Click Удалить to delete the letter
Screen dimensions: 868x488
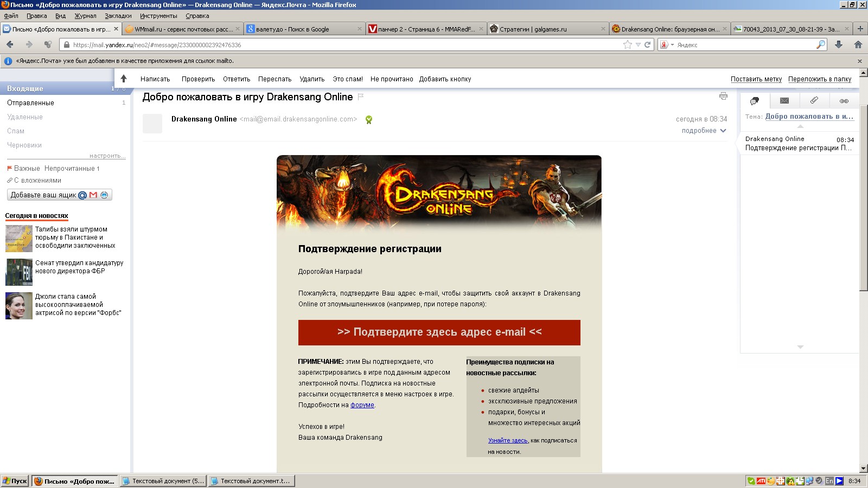pyautogui.click(x=312, y=79)
